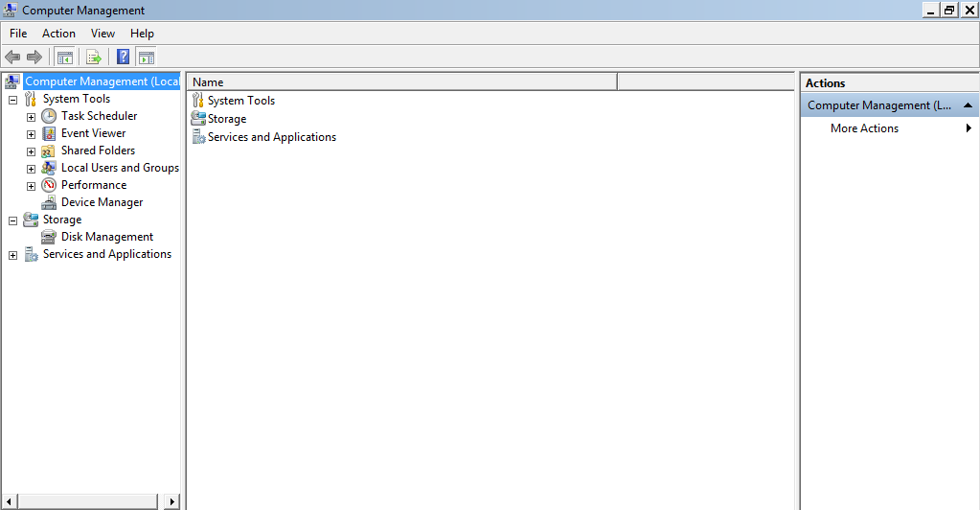
Task: Select Event Viewer label in tree
Action: pos(94,133)
